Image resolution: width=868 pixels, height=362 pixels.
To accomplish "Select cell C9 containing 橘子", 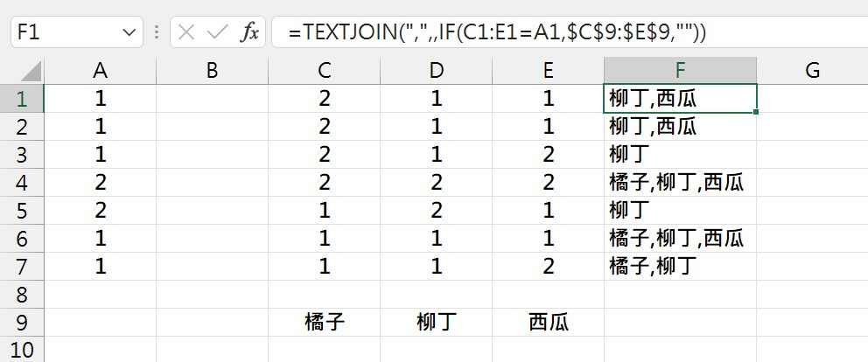I will tap(325, 322).
